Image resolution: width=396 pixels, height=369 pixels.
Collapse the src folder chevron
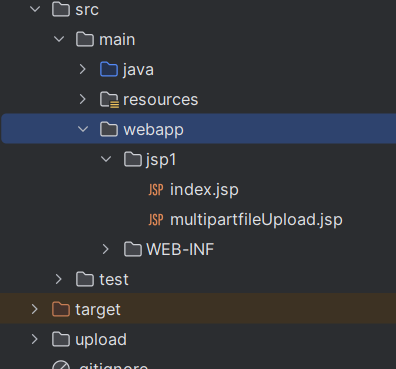pos(35,9)
